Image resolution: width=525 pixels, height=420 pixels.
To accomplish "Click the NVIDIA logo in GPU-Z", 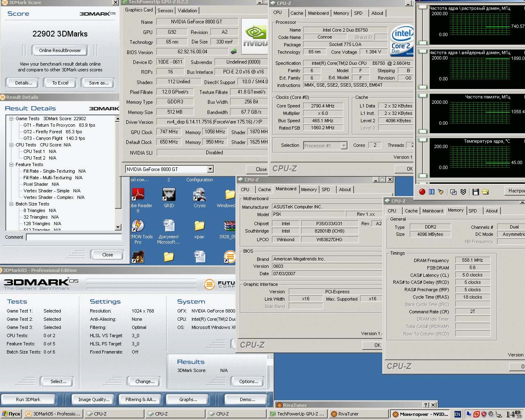I will click(255, 36).
